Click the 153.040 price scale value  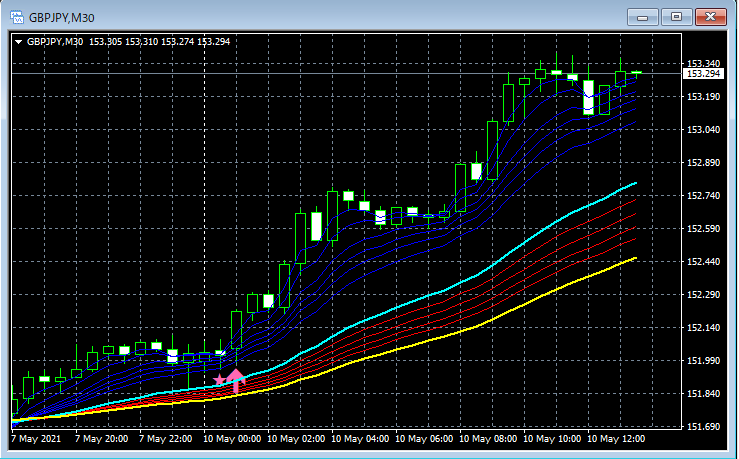[x=703, y=130]
